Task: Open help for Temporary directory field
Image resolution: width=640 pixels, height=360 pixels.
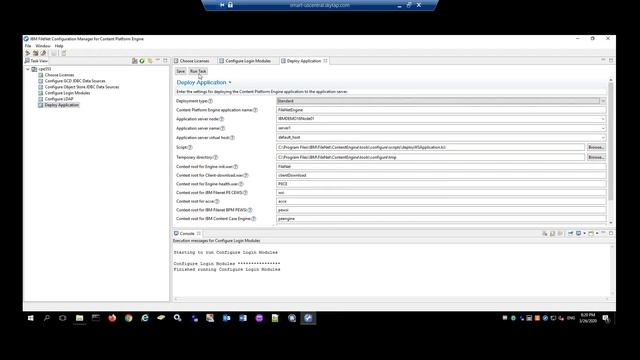Action: pyautogui.click(x=216, y=157)
